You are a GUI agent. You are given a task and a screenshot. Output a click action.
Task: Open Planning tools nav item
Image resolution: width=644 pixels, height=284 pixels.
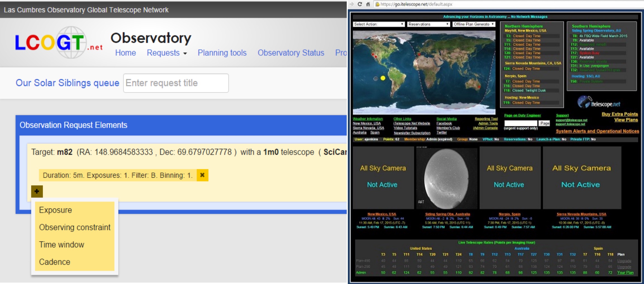[222, 53]
